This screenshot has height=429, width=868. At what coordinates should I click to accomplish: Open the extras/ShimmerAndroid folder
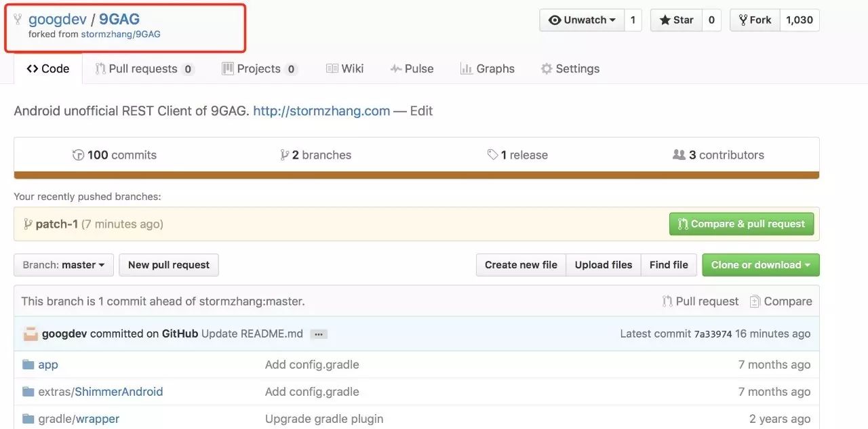[x=100, y=392]
